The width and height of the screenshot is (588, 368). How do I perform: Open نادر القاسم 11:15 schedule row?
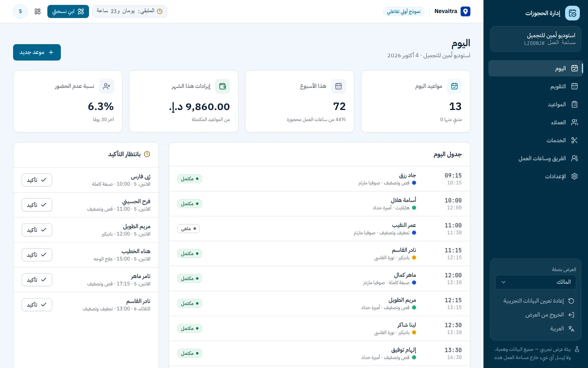pos(319,254)
